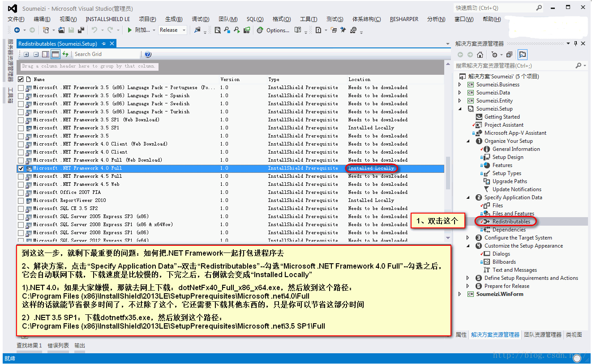Open the RESHARPER menu
The image size is (592, 364).
404,19
